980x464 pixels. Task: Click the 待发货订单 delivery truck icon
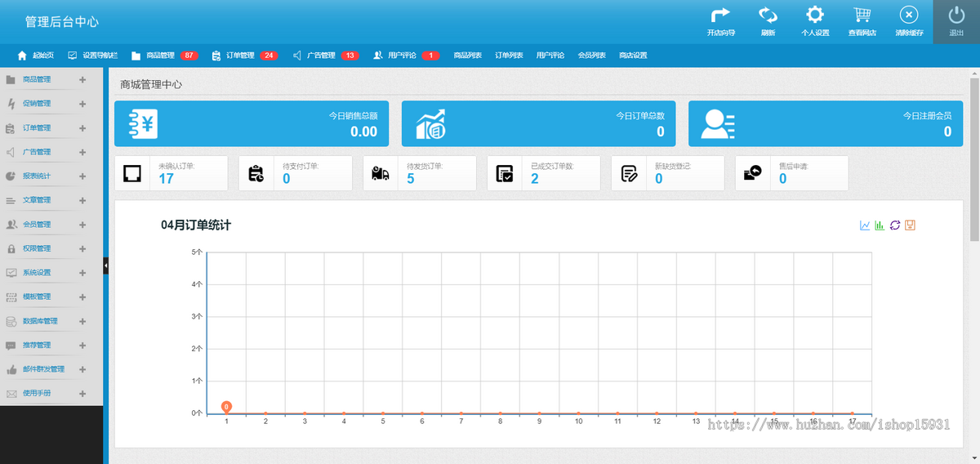point(381,173)
